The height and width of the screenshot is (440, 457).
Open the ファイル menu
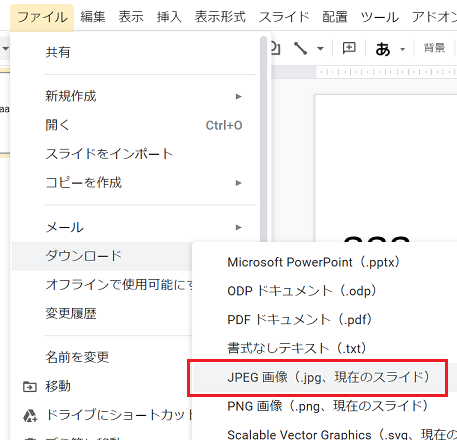pyautogui.click(x=42, y=17)
